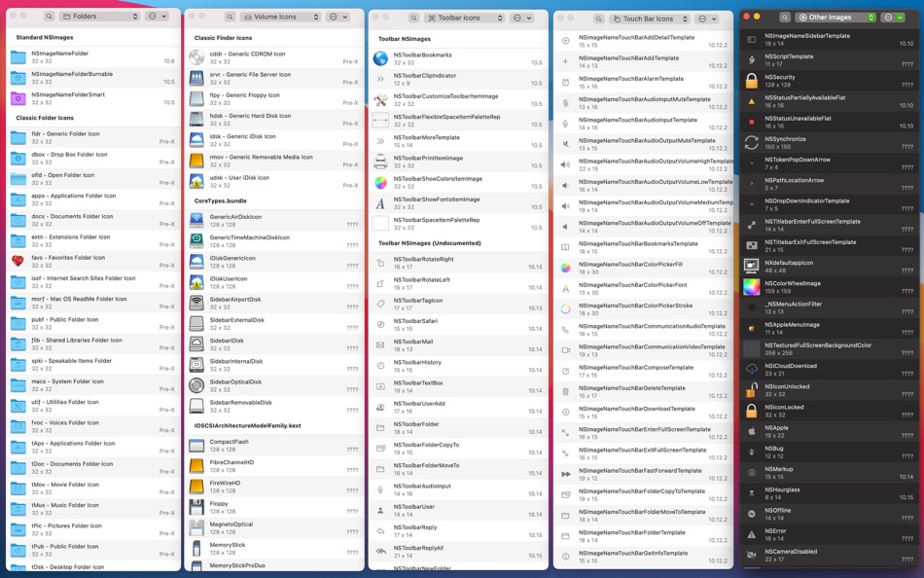Click the GenericTimeMachineDiskIcon image
This screenshot has width=924, height=578.
pyautogui.click(x=196, y=241)
